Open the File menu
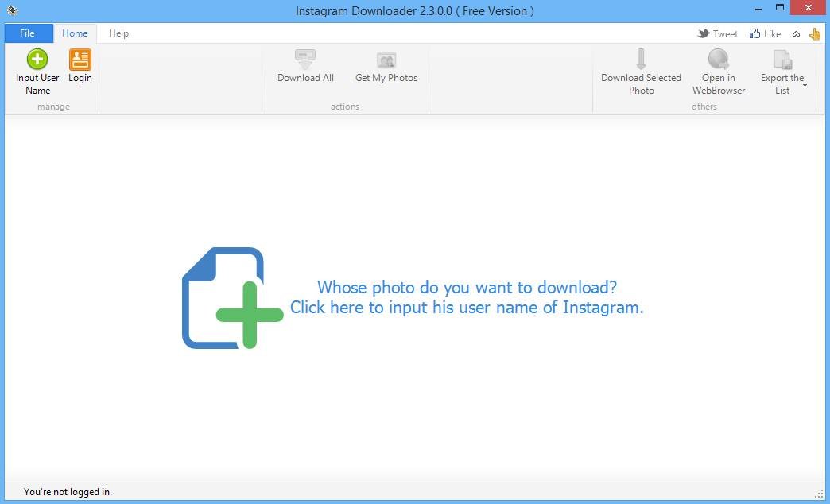Screen dimensions: 830x504 (29, 33)
